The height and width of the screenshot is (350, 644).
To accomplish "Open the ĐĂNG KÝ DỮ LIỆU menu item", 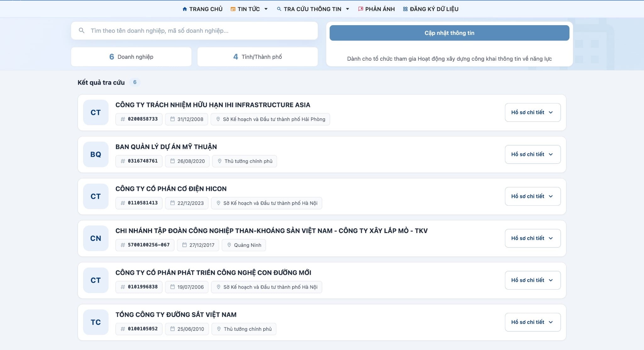I will tap(430, 9).
